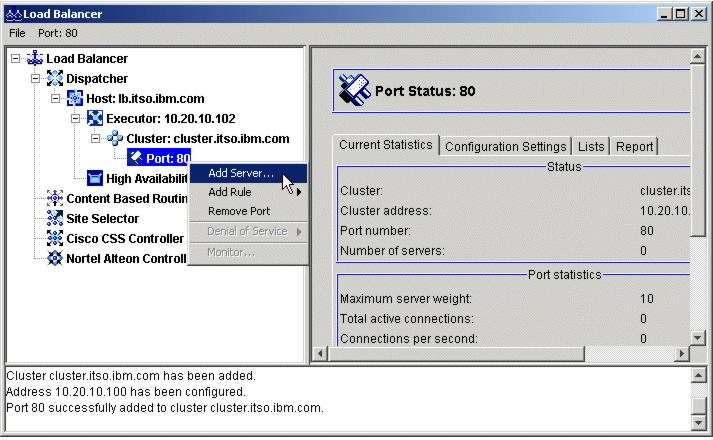Click the Load Balancer root tree icon
This screenshot has height=440, width=713.
point(35,58)
